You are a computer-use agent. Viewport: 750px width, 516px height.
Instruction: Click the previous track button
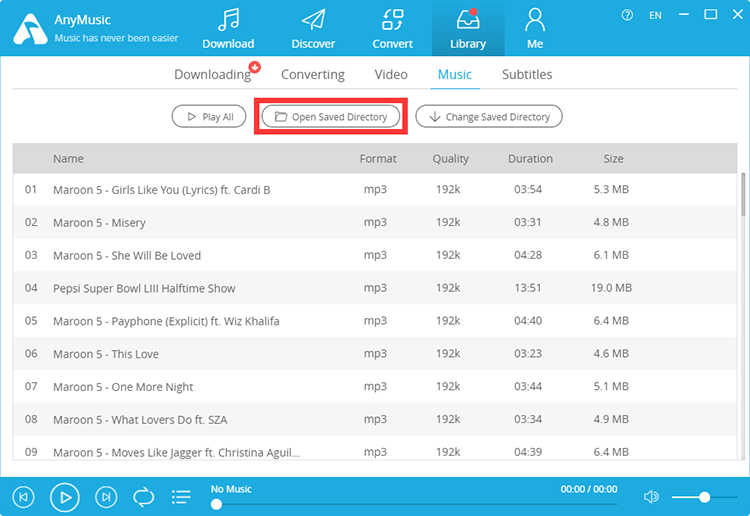[23, 497]
